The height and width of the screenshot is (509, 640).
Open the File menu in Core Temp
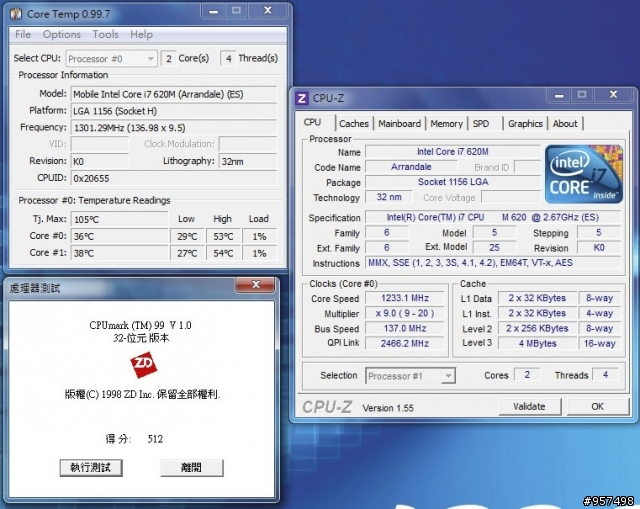click(23, 34)
